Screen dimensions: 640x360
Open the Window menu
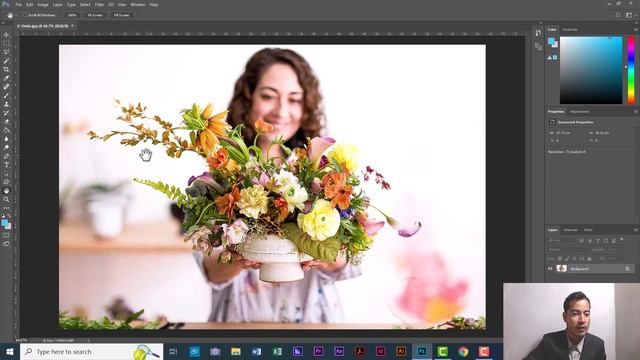[x=138, y=4]
